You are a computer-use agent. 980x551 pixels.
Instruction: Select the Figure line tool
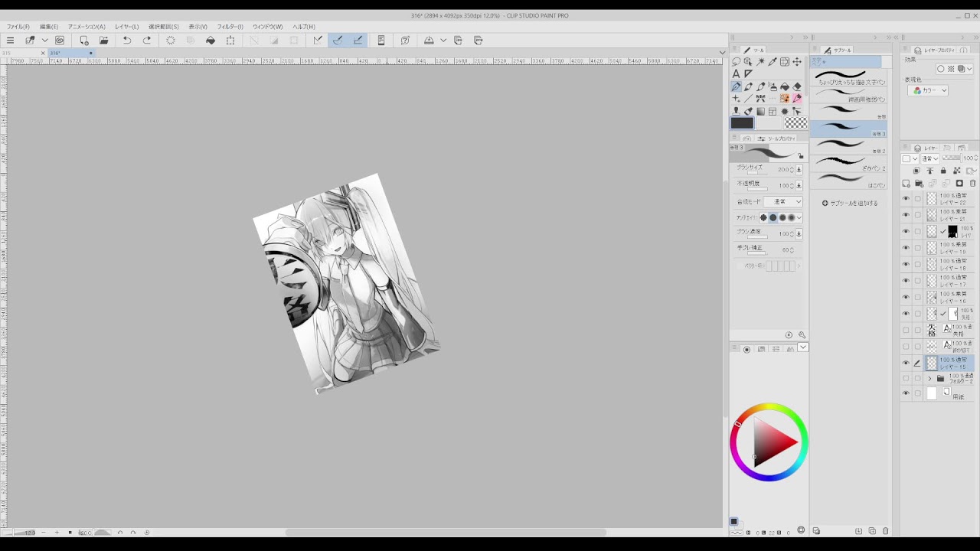pos(748,99)
